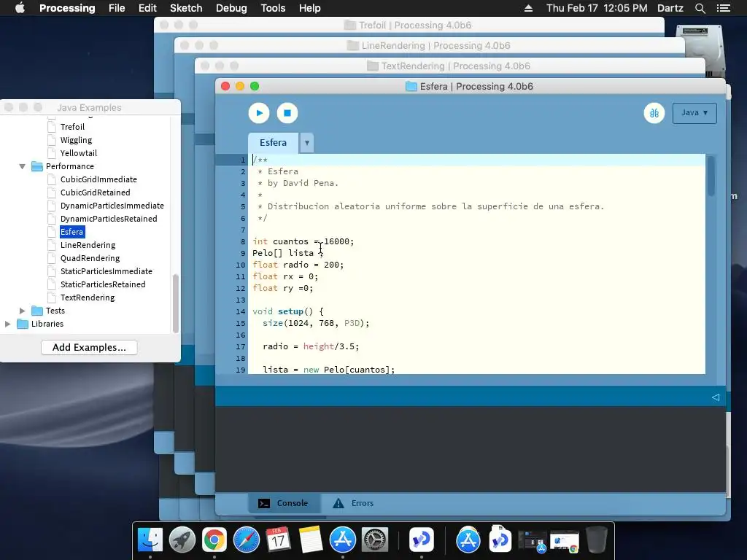
Task: Click the disk drive icon on desktop
Action: [700, 50]
